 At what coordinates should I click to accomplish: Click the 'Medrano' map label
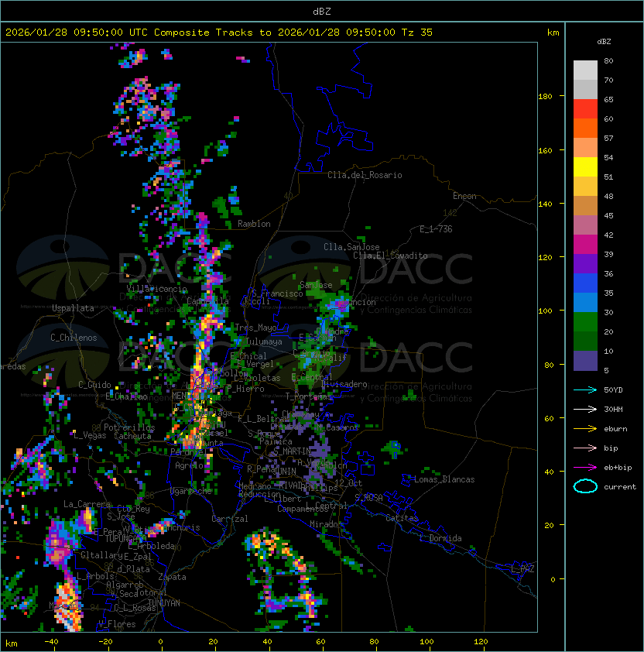pos(255,486)
